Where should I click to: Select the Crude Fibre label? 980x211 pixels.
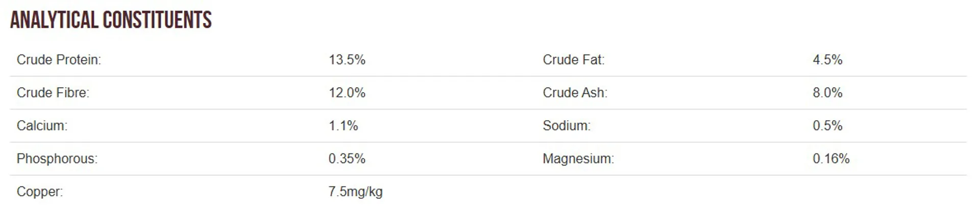point(53,93)
